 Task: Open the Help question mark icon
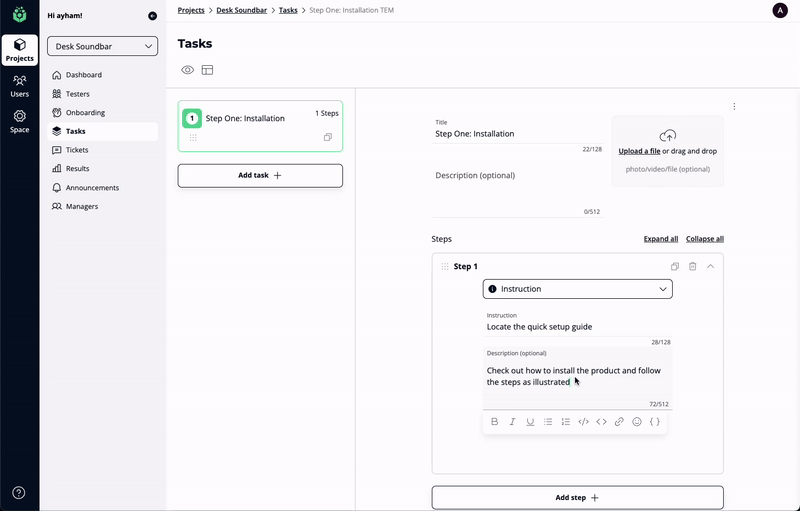(x=19, y=493)
